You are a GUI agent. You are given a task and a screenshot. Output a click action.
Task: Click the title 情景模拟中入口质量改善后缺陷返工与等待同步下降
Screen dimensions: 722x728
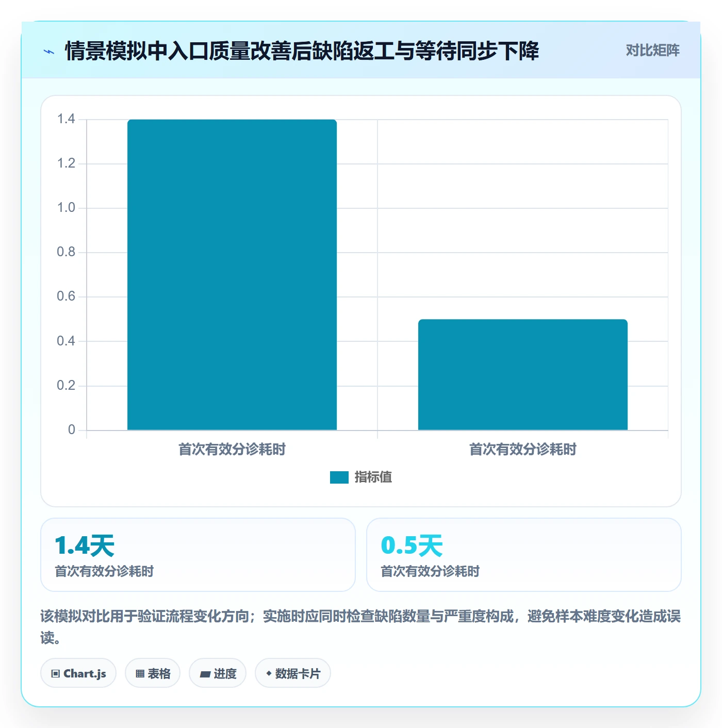(302, 51)
